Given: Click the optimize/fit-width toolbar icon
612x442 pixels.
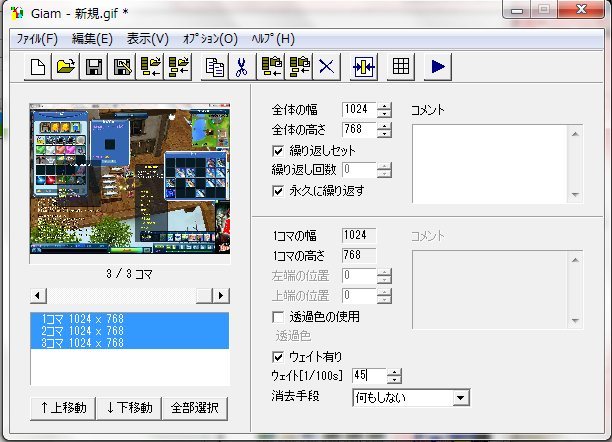Looking at the screenshot, I should tap(364, 67).
